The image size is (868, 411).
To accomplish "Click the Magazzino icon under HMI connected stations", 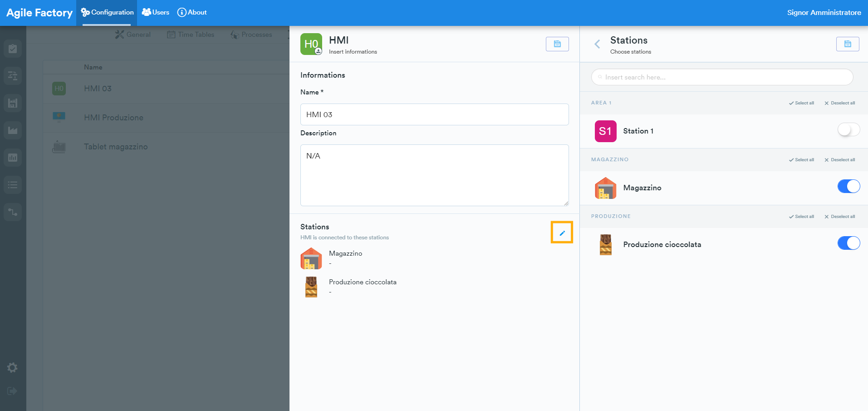I will pos(311,258).
